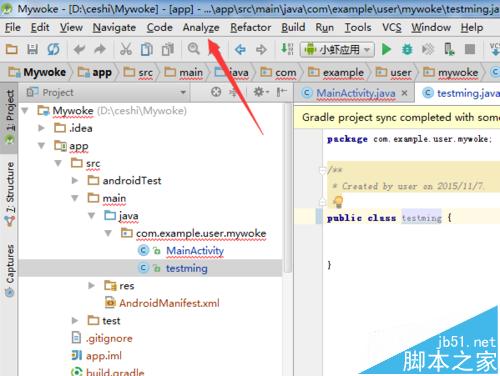Click the Forward navigation arrow icon
The height and width of the screenshot is (376, 500).
click(x=262, y=50)
